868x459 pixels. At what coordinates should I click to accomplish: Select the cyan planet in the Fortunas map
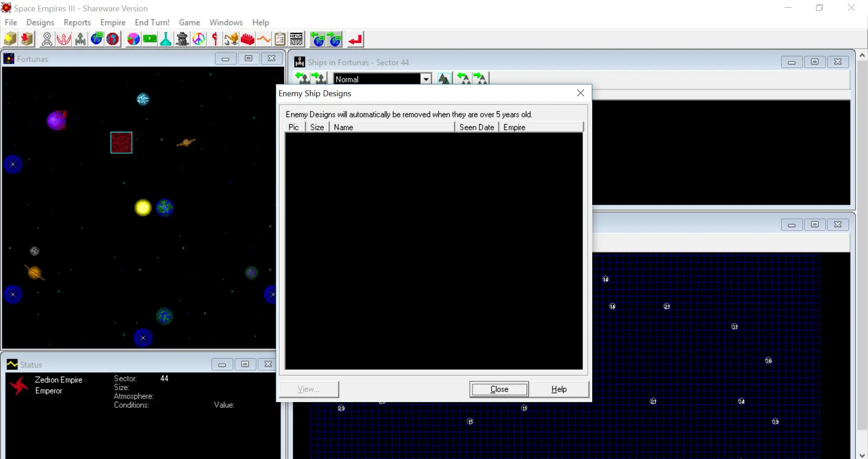click(143, 99)
